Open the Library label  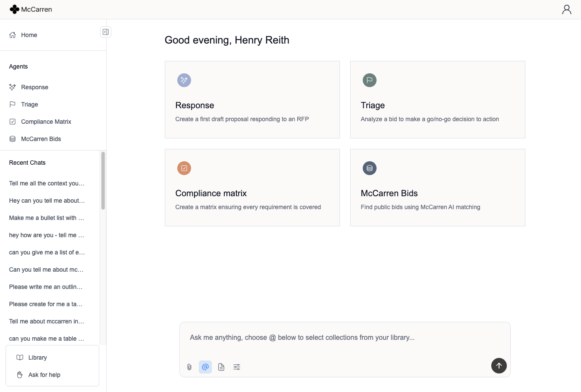pyautogui.click(x=38, y=358)
